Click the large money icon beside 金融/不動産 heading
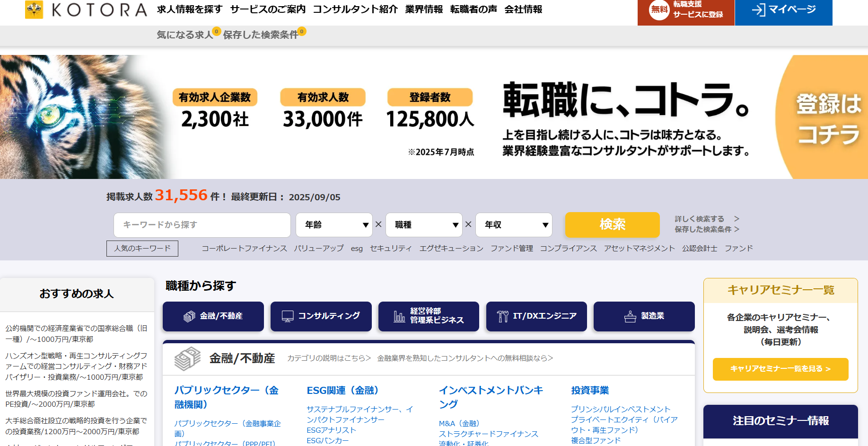 click(x=187, y=358)
